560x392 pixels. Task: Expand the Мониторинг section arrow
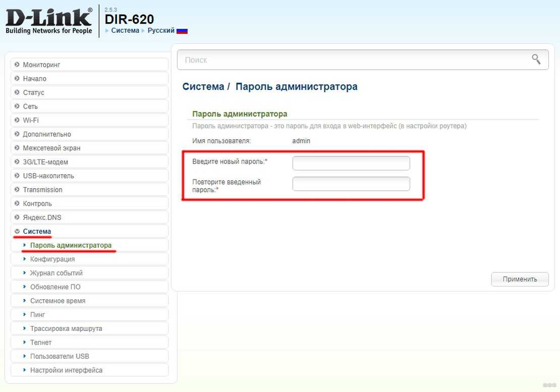coord(17,65)
